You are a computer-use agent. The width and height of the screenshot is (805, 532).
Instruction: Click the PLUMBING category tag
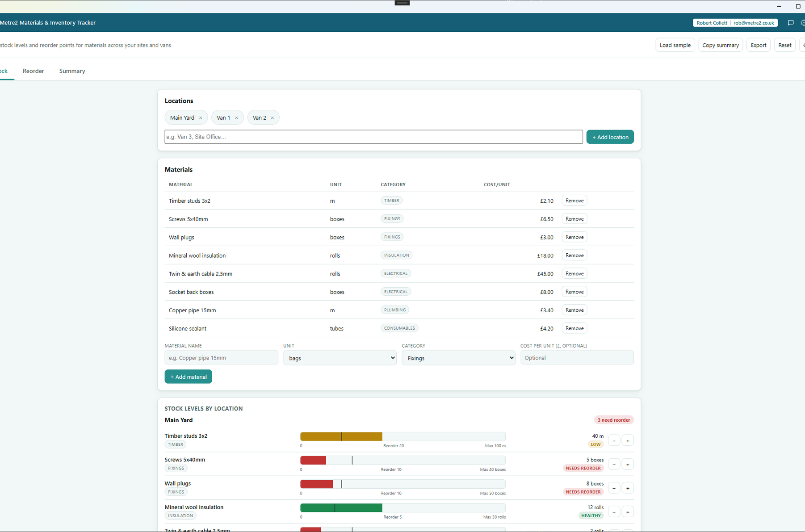click(x=395, y=310)
